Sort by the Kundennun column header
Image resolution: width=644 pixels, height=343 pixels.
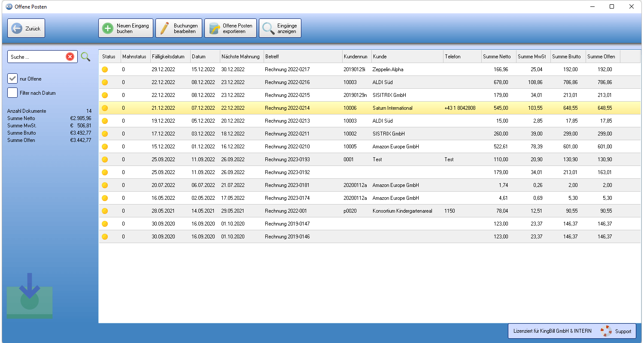357,57
